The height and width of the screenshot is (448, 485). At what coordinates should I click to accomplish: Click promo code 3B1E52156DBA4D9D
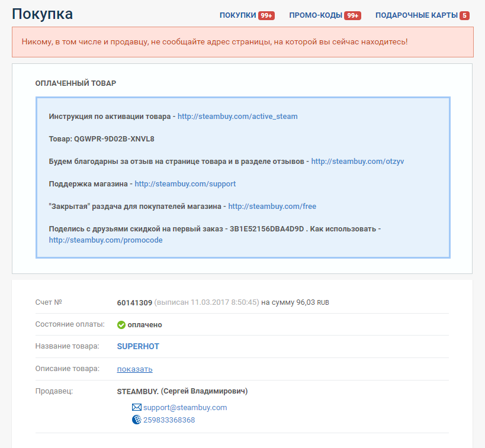point(266,229)
